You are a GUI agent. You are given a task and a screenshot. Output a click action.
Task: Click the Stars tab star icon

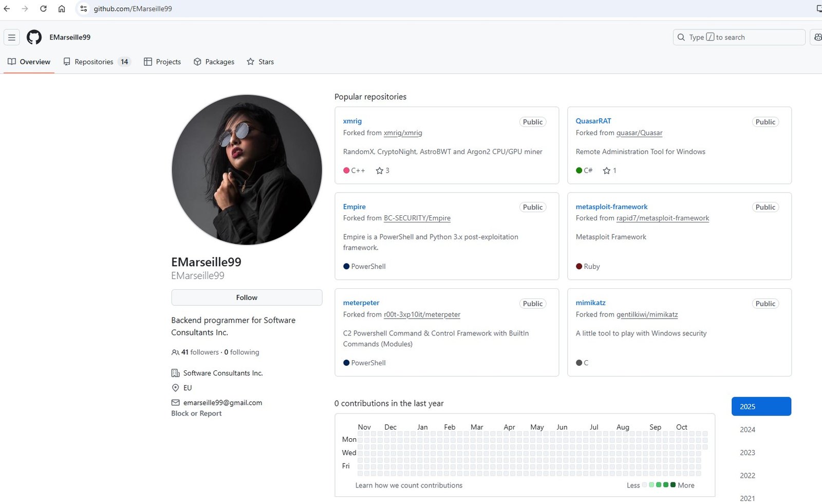pyautogui.click(x=250, y=62)
